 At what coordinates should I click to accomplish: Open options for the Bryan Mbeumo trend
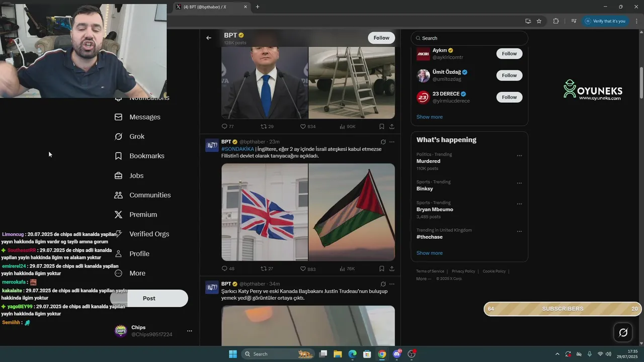click(519, 204)
